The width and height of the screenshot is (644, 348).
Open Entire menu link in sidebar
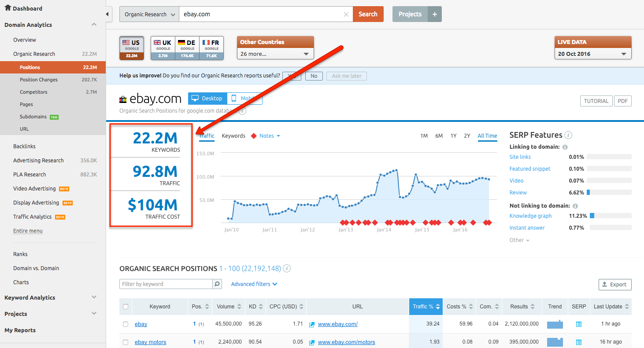[28, 231]
